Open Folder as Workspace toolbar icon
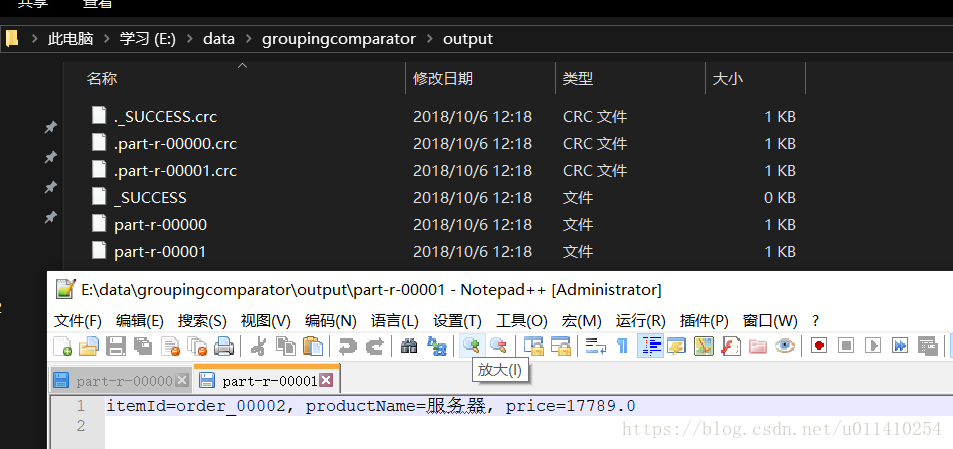Screen dimensions: 953x449 coord(757,346)
